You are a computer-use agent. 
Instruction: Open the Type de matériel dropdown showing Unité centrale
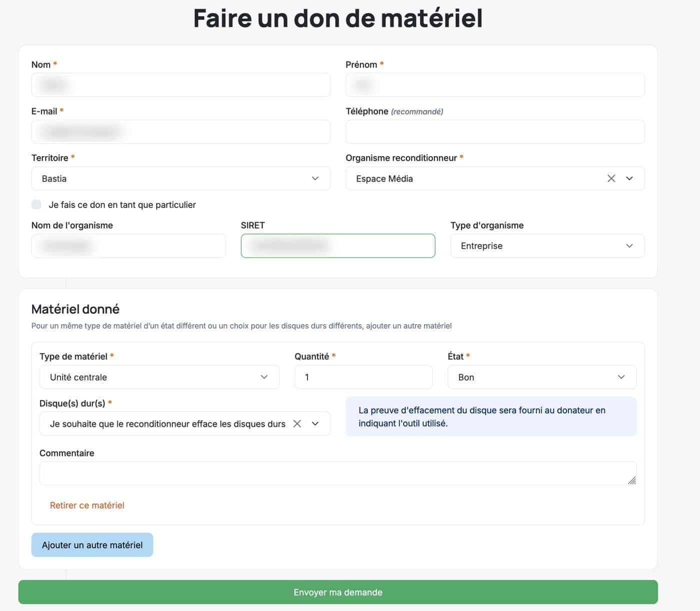click(x=159, y=377)
